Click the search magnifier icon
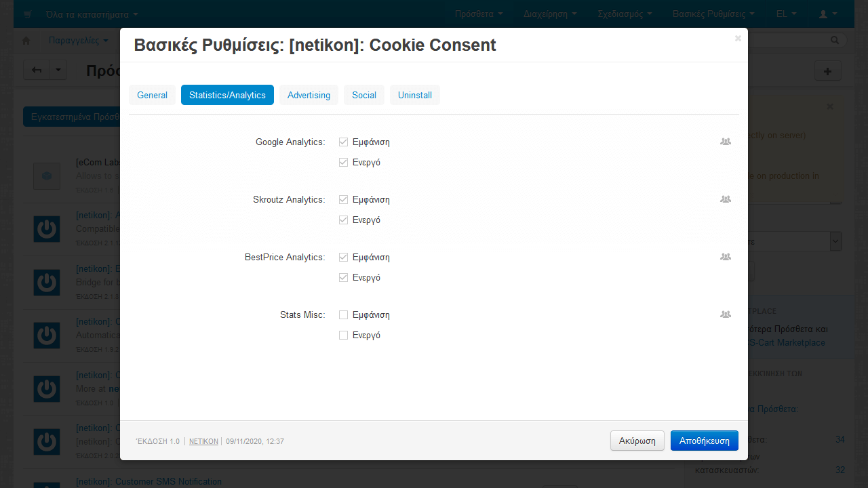 pos(835,41)
